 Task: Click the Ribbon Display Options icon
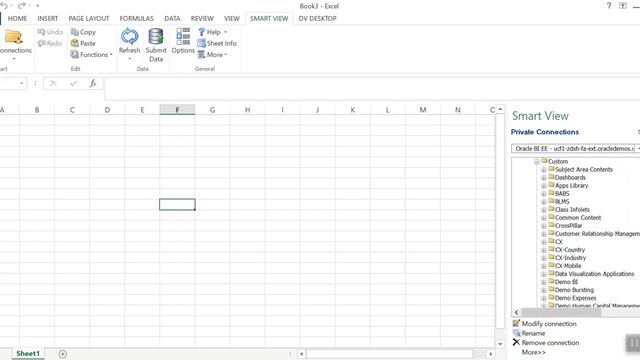(623, 6)
